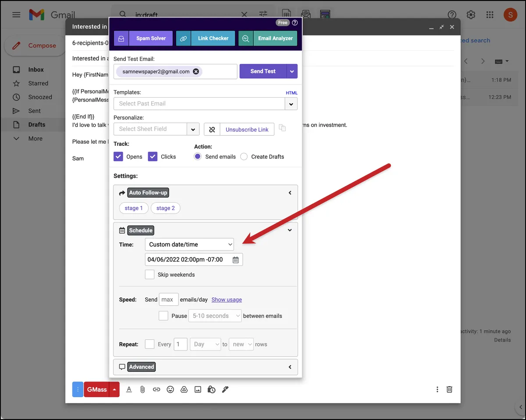
Task: Open the Custom date/time dropdown
Action: [189, 244]
